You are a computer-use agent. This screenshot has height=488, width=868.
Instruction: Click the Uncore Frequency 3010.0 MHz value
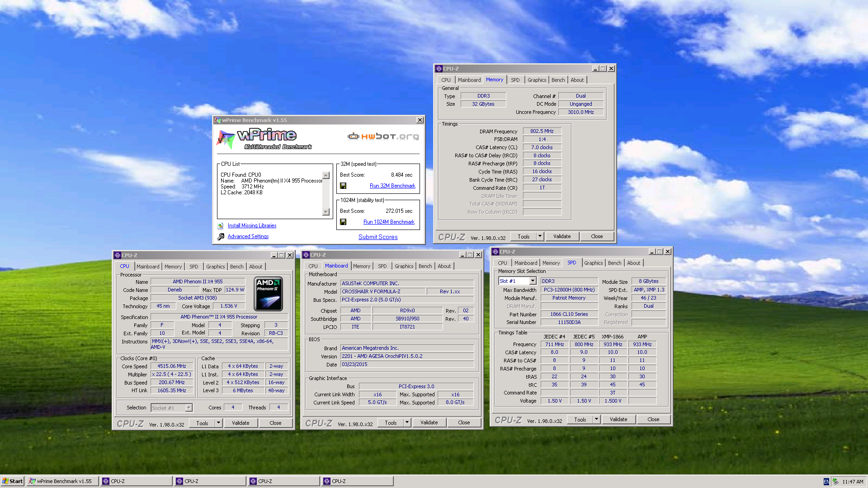(580, 112)
